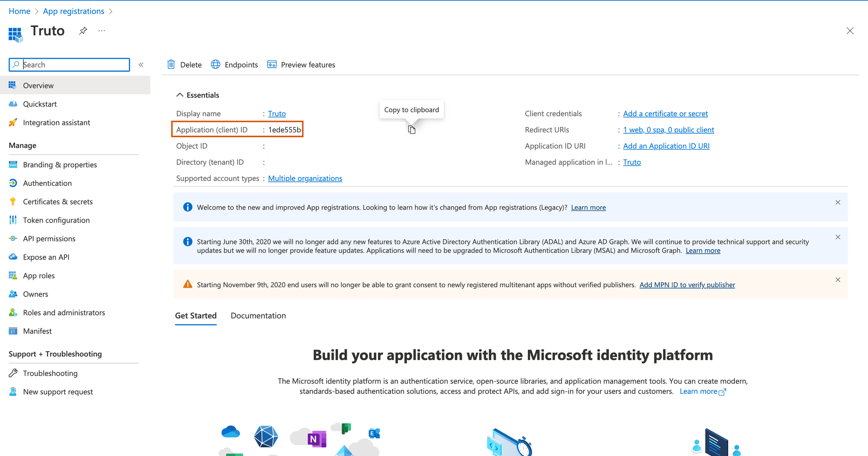Pin the Truto overview to dashboard
868x456 pixels.
tap(82, 30)
